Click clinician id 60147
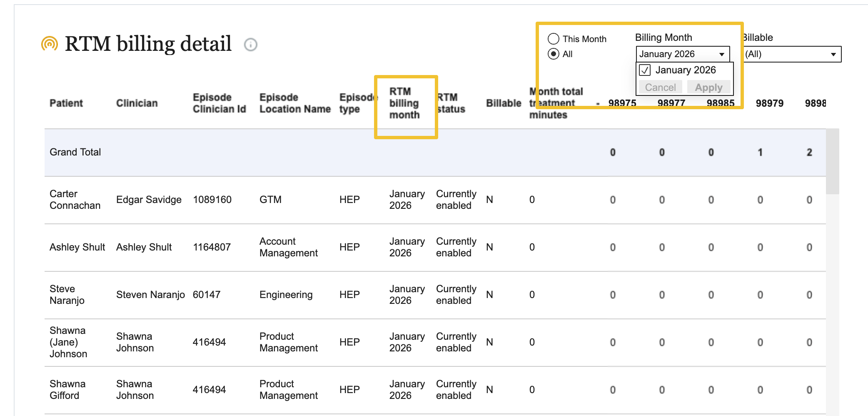This screenshot has width=868, height=416. pyautogui.click(x=206, y=295)
